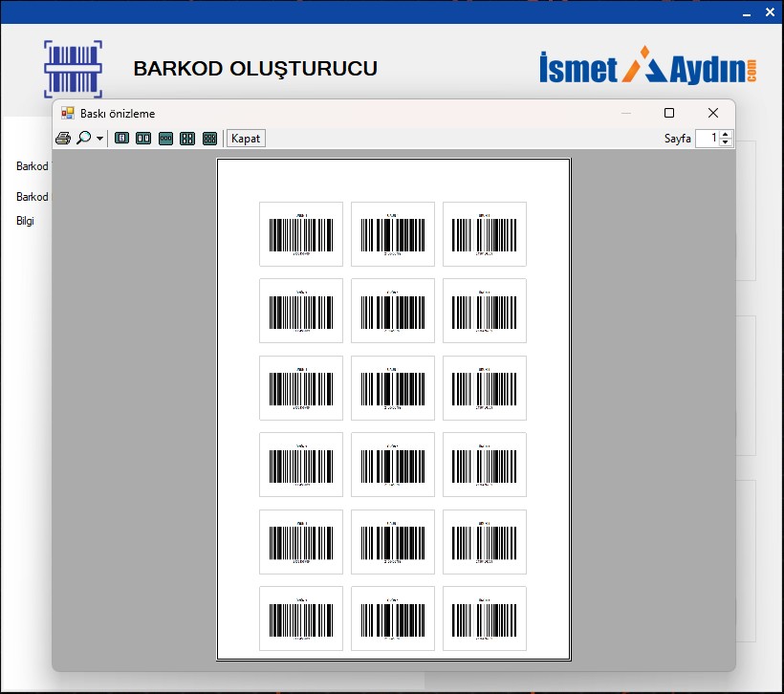Maximize the Baskı önizleme window
Viewport: 784px width, 694px height.
coord(669,113)
